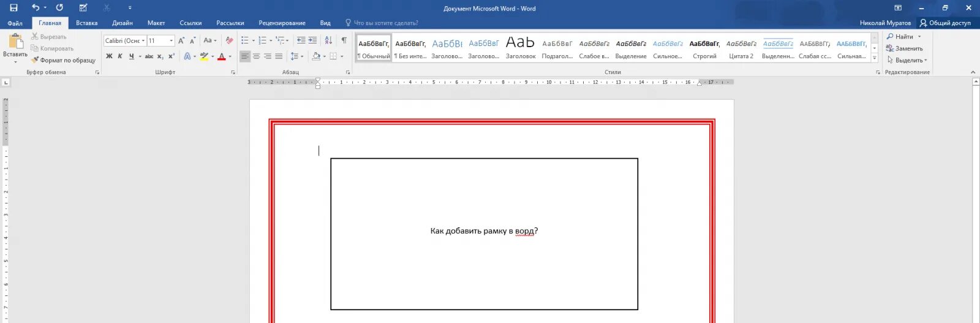Screen dimensions: 980x323
Task: Align text right
Action: pos(268,56)
